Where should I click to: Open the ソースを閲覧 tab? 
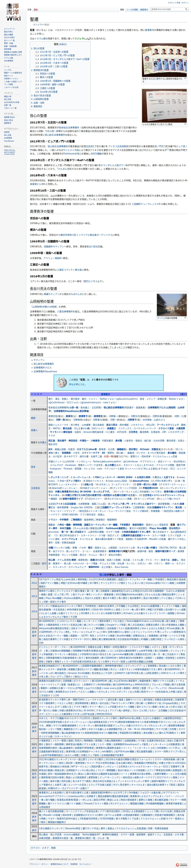click(x=132, y=10)
